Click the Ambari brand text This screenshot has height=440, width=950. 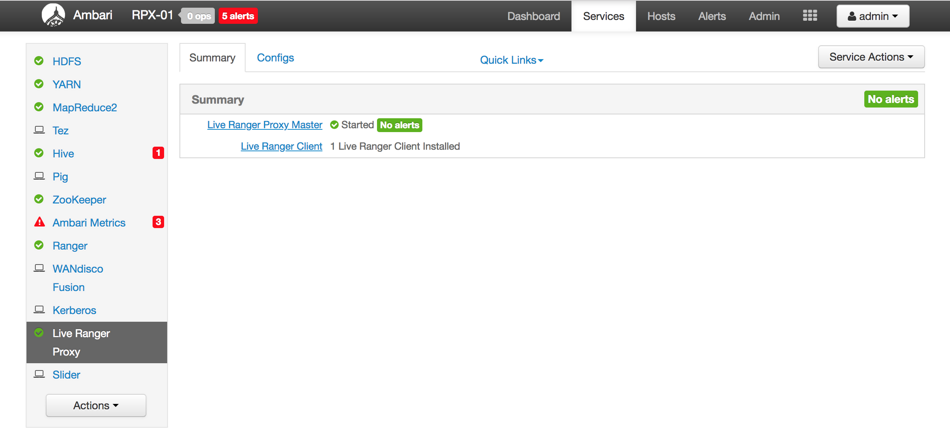pyautogui.click(x=93, y=15)
